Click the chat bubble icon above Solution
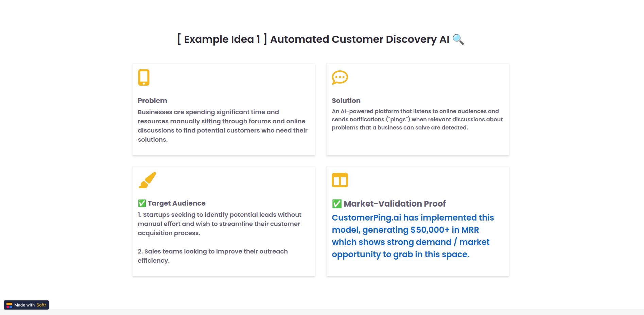 [340, 77]
